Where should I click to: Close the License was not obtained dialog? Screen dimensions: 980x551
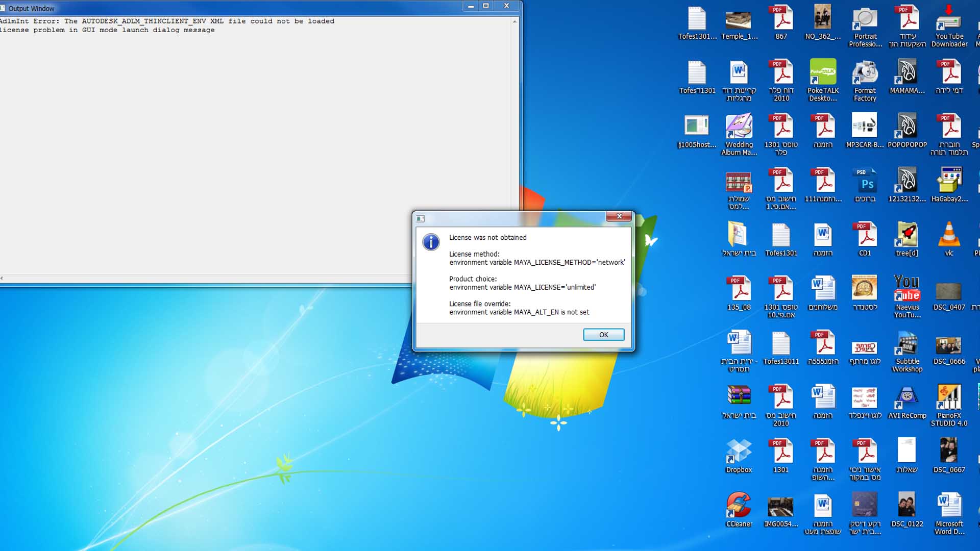(619, 216)
